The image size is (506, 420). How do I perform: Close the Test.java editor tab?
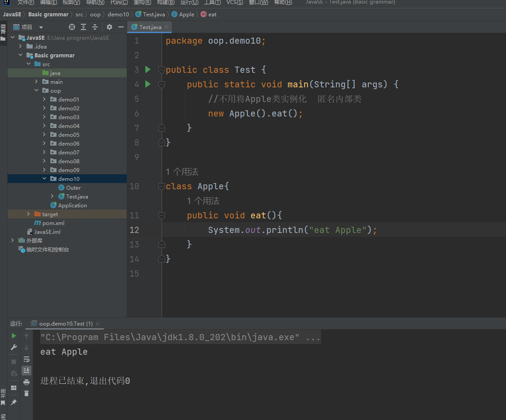(166, 27)
